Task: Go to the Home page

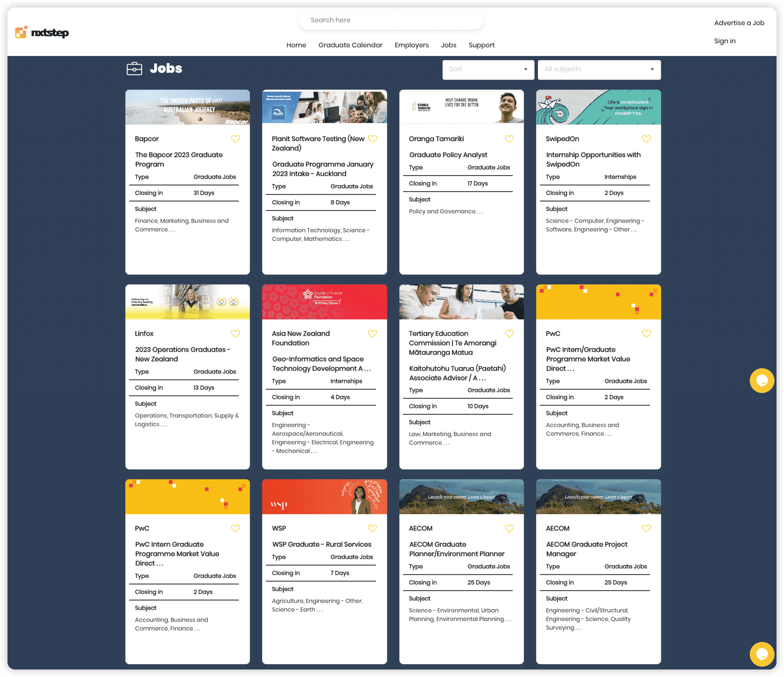Action: pos(296,45)
